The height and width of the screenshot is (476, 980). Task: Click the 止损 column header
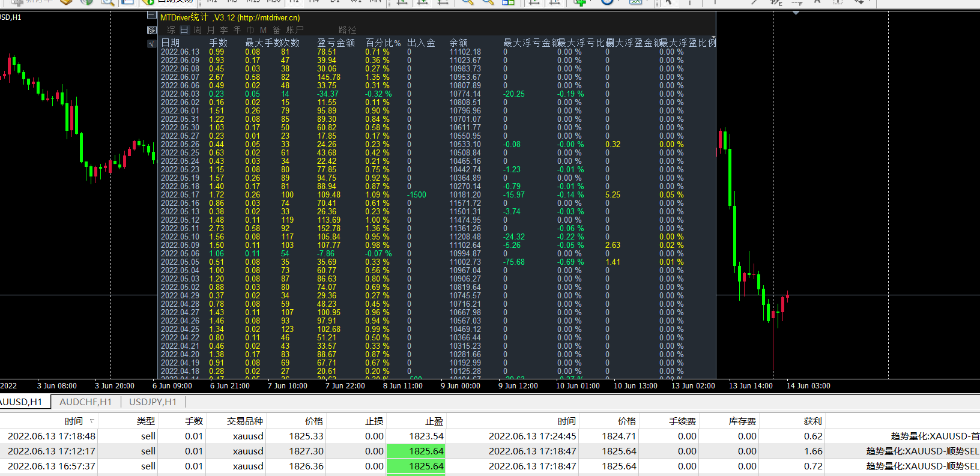coord(374,421)
